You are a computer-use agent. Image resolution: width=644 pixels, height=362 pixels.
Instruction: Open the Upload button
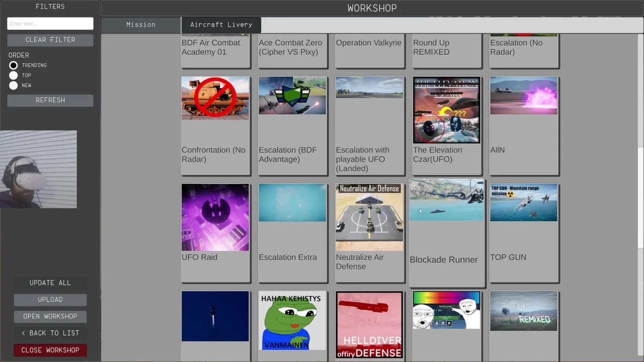50,300
